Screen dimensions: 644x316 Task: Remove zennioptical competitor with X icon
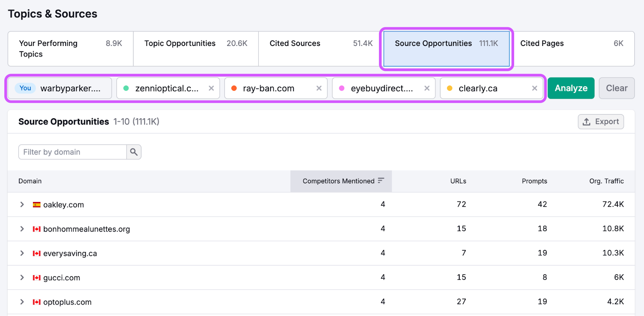tap(211, 88)
